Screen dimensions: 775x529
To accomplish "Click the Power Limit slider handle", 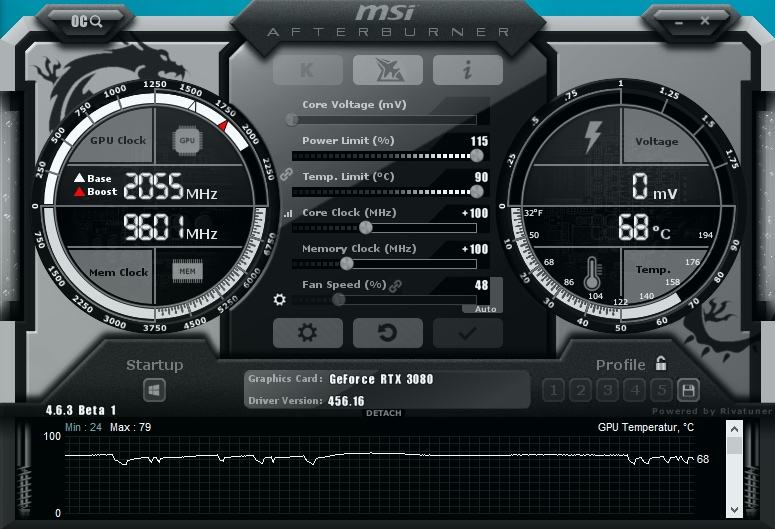I will point(477,156).
